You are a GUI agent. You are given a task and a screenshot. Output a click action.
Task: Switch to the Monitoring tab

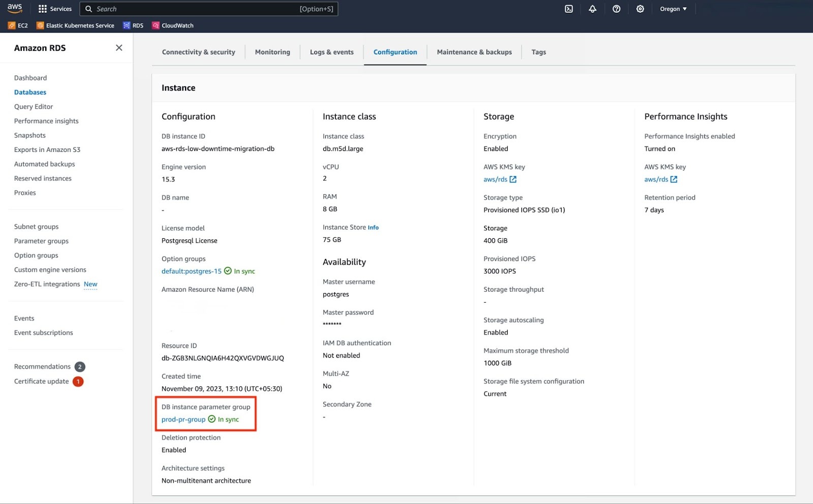click(272, 52)
